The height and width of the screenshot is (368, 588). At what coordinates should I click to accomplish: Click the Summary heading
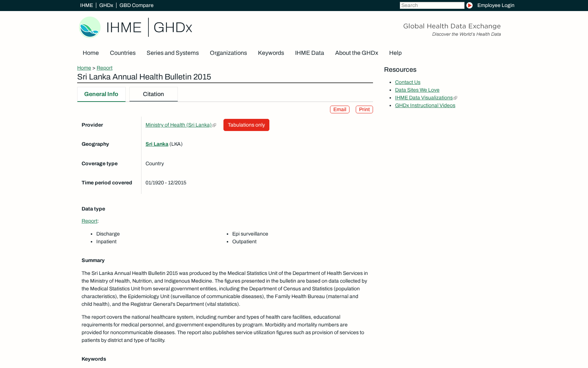pyautogui.click(x=93, y=261)
